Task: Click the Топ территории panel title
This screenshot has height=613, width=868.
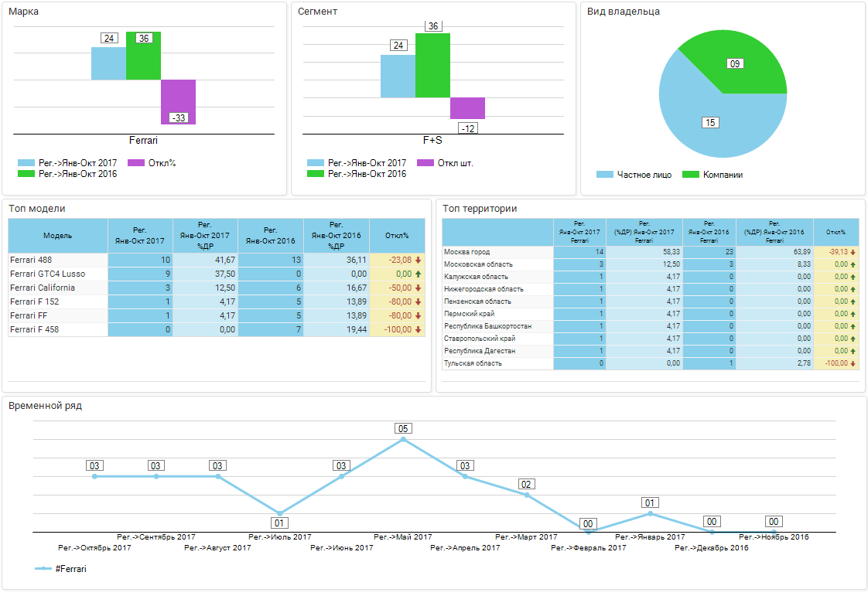Action: point(480,209)
